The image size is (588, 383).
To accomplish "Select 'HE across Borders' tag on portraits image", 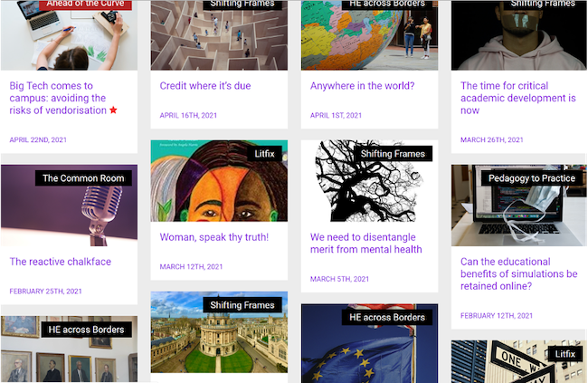I will click(x=86, y=330).
